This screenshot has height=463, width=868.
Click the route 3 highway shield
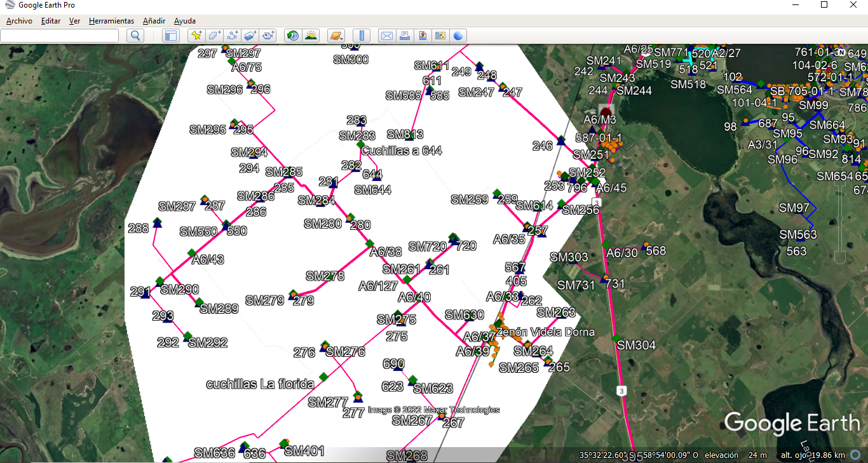(620, 390)
